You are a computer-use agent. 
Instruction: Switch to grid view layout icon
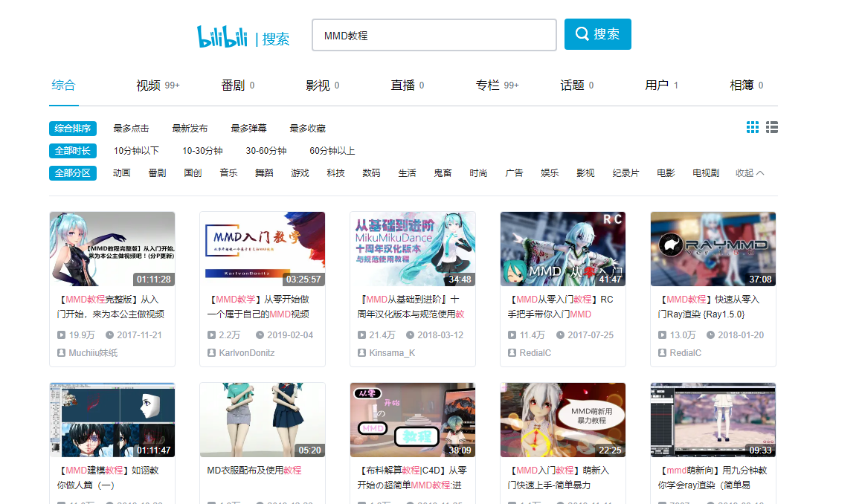point(753,128)
